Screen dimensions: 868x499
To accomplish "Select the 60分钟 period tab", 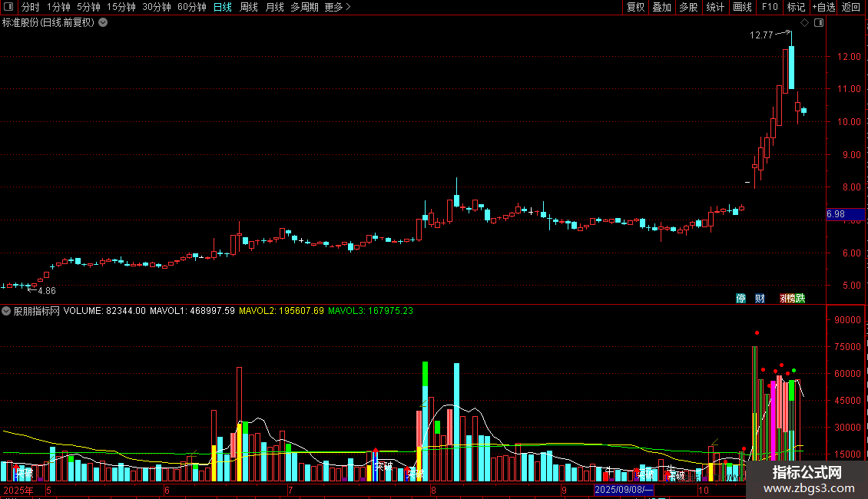I will [x=192, y=7].
